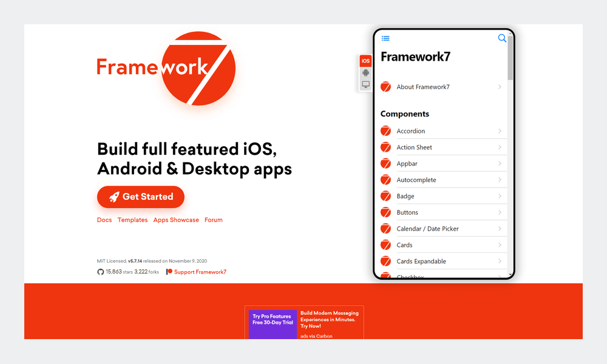Viewport: 607px width, 364px height.
Task: Click the Framework7 icon beside Autocomplete
Action: [x=385, y=180]
